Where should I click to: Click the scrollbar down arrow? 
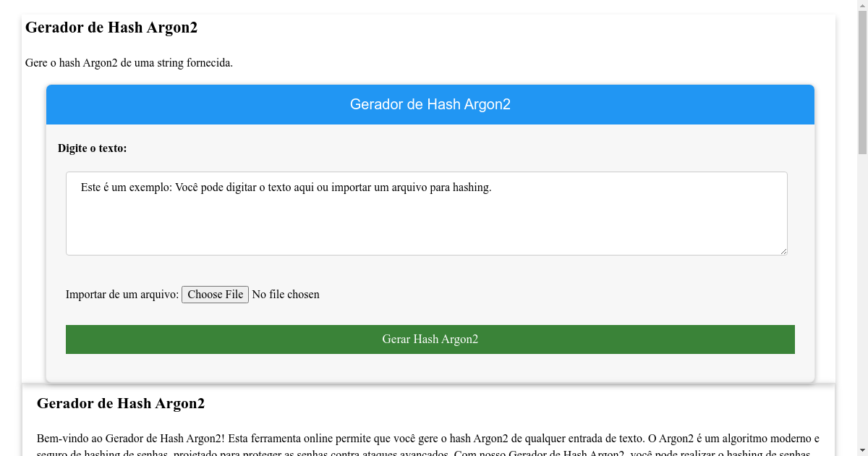[x=862, y=451]
